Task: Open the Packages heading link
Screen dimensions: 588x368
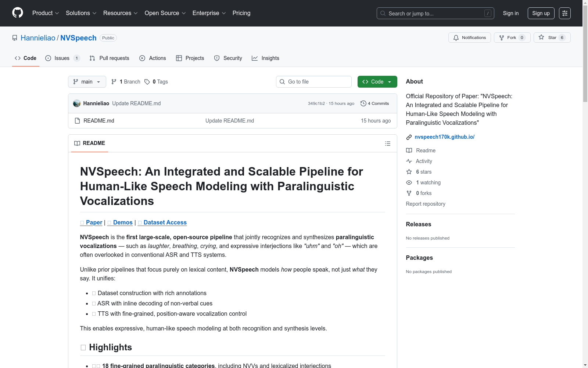Action: coord(419,258)
